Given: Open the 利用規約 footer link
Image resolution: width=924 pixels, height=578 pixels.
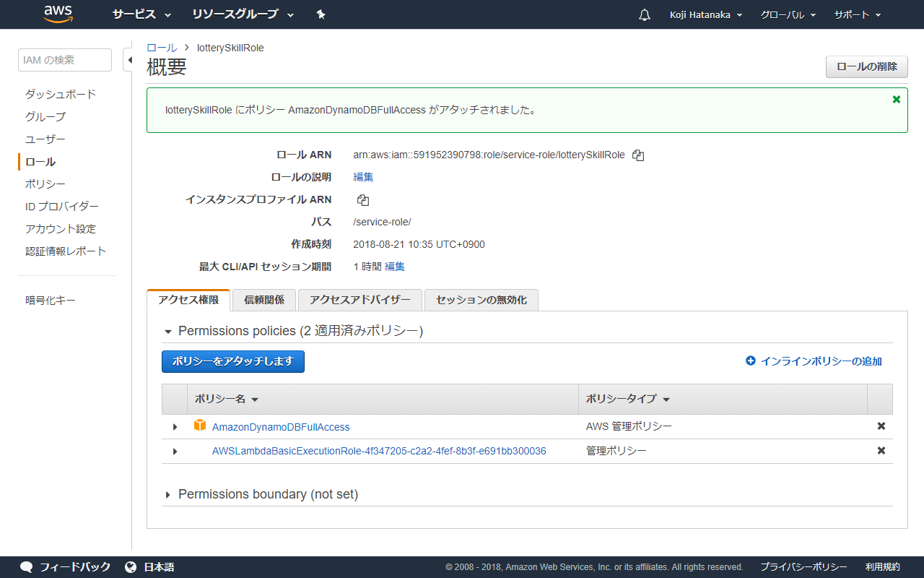Looking at the screenshot, I should (883, 567).
